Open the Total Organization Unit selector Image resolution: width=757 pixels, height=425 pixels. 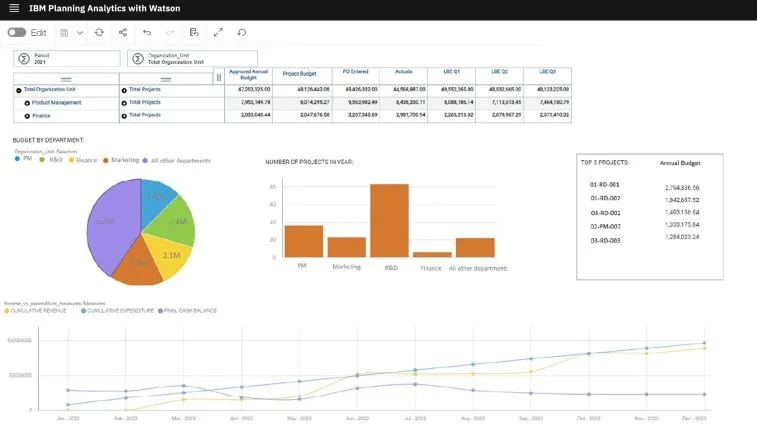(x=192, y=58)
